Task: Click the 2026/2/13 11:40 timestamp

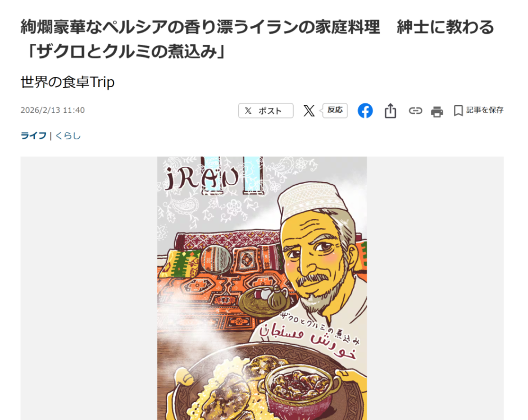Action: [x=53, y=110]
